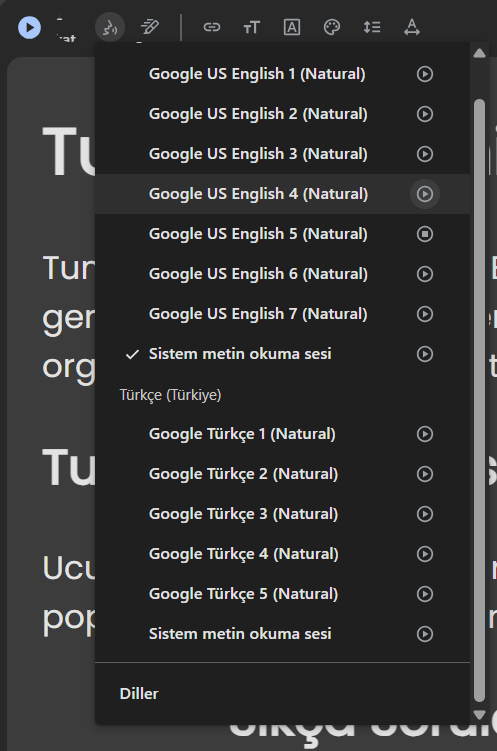Screen dimensions: 497x751
Task: Open the font typeface icon
Action: click(x=292, y=27)
